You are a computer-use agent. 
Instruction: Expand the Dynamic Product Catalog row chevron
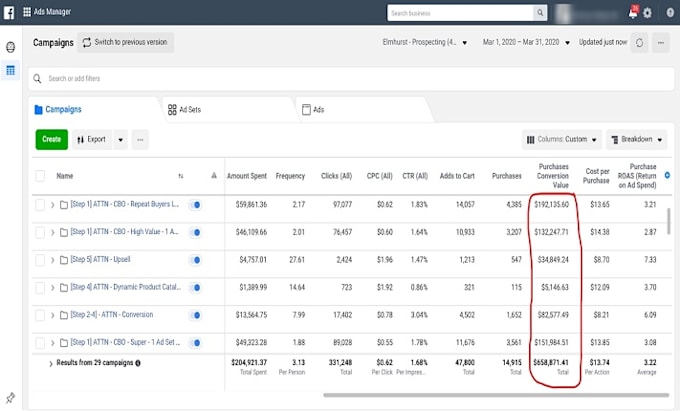(x=52, y=287)
